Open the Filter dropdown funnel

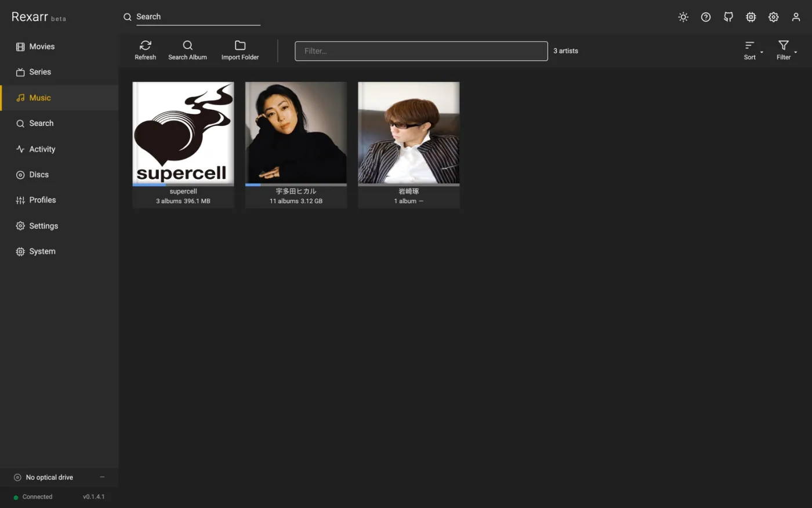pos(786,51)
